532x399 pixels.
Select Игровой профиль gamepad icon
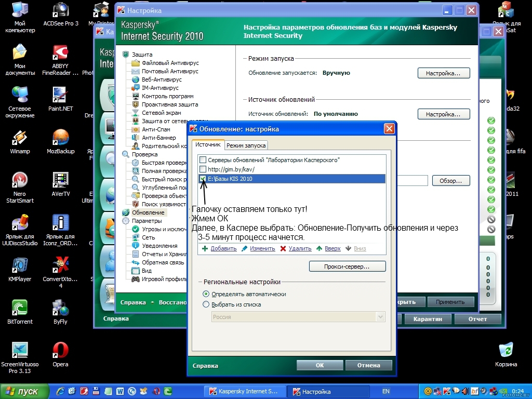(136, 279)
